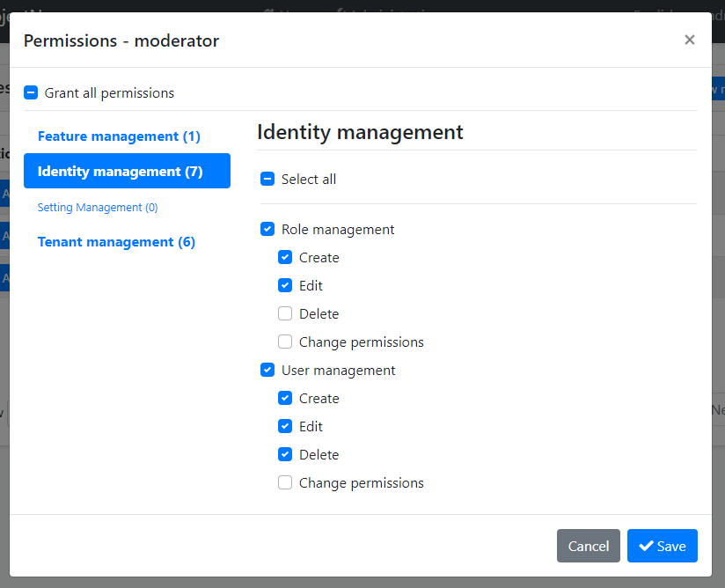This screenshot has width=725, height=588.
Task: Uncheck Edit under User management
Action: [285, 426]
